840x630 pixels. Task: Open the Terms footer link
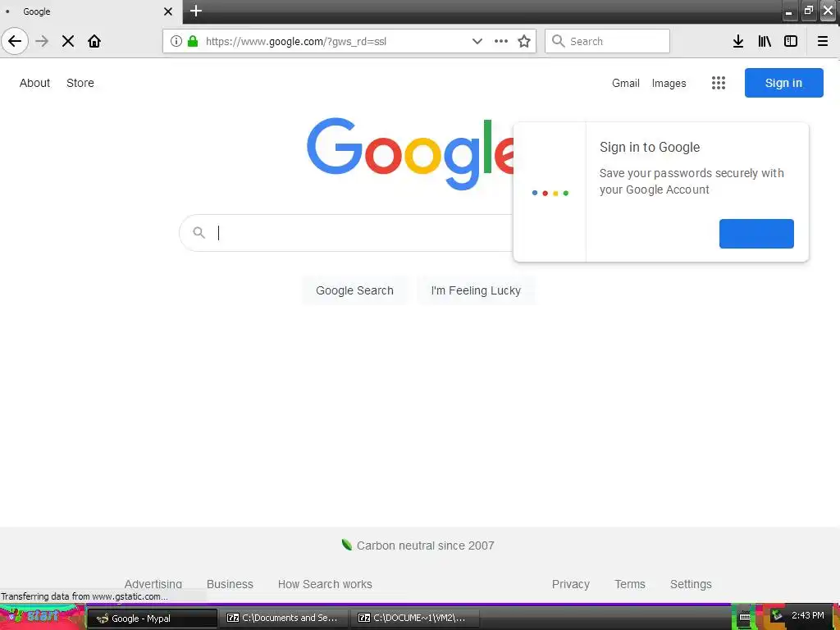(x=630, y=584)
